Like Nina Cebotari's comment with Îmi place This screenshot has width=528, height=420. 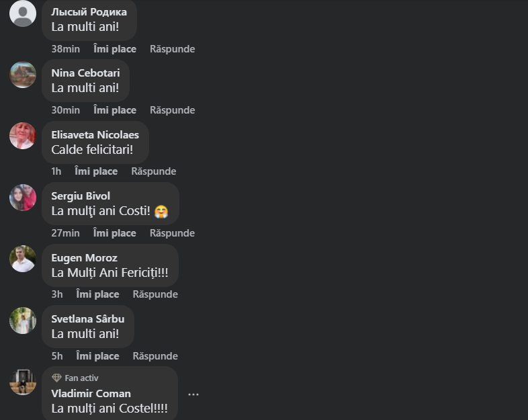[115, 110]
